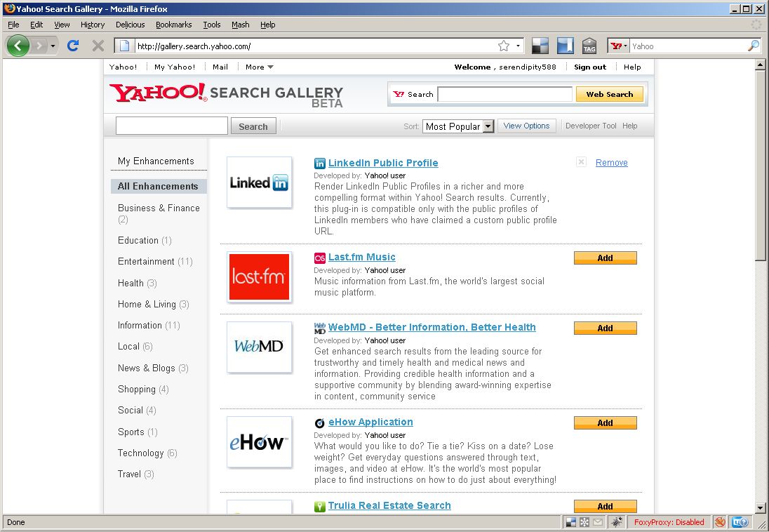Add the Last.fm Music enhancement

tap(606, 258)
